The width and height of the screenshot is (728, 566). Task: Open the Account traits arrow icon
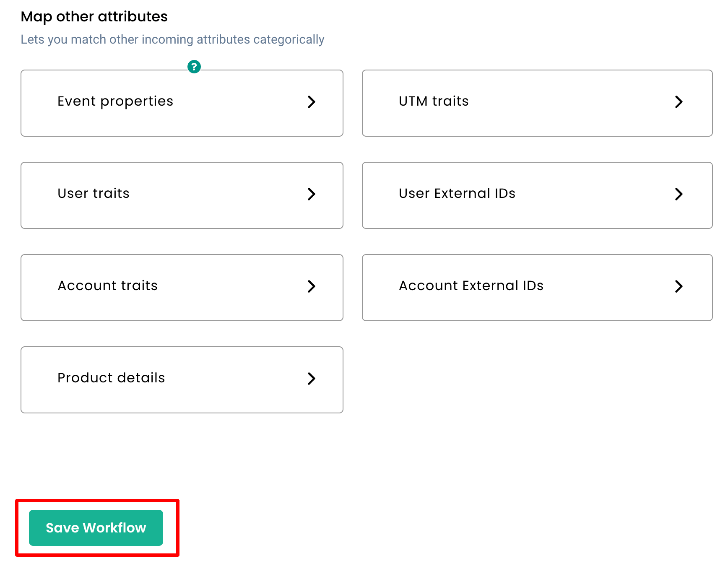pos(312,287)
